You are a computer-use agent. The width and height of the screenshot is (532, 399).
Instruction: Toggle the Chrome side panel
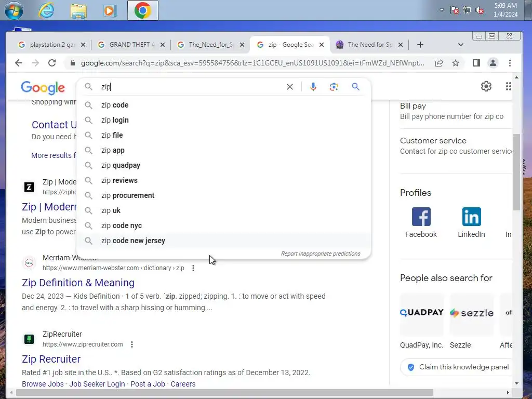[x=476, y=63]
